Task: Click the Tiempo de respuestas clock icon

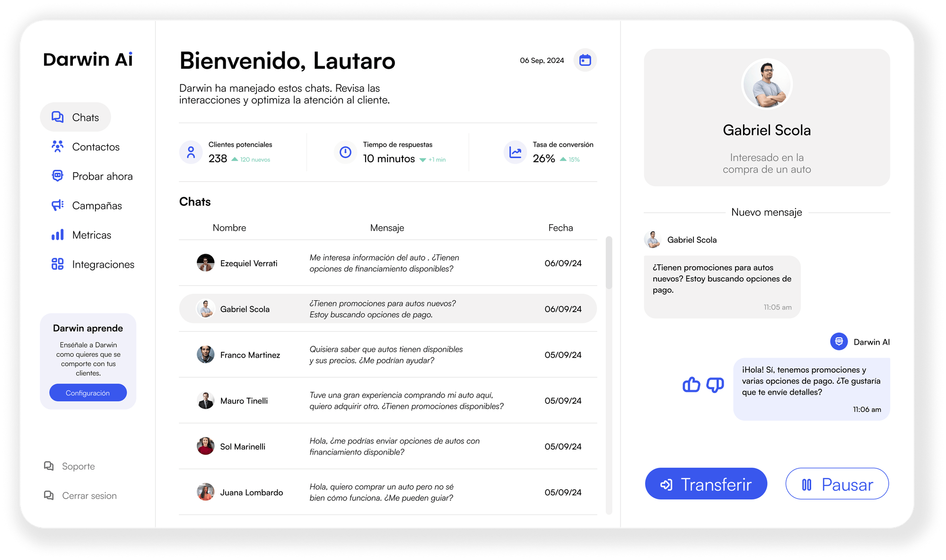Action: click(346, 152)
